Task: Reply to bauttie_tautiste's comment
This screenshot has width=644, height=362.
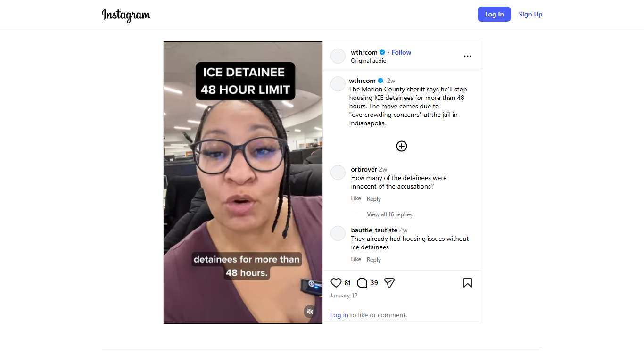Action: (x=374, y=260)
